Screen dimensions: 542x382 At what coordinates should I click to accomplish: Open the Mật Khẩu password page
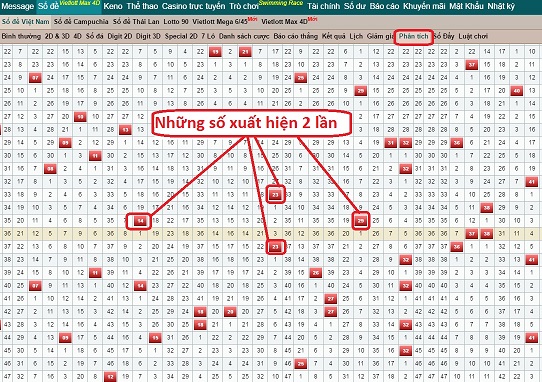pos(466,6)
